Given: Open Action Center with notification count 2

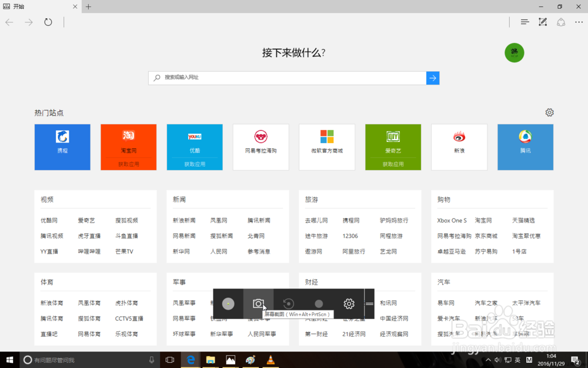Looking at the screenshot, I should coord(575,359).
